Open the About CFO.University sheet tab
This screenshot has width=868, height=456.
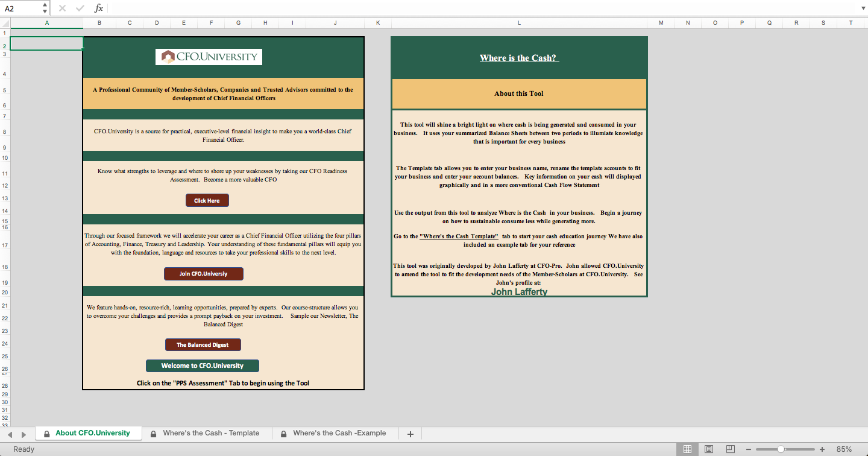[88, 433]
